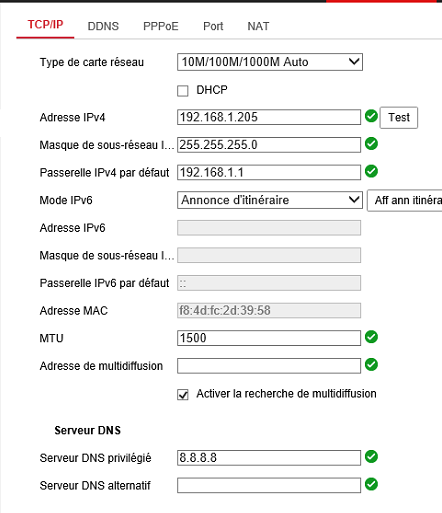Image resolution: width=442 pixels, height=513 pixels.
Task: Select the NAT tab
Action: tap(258, 26)
